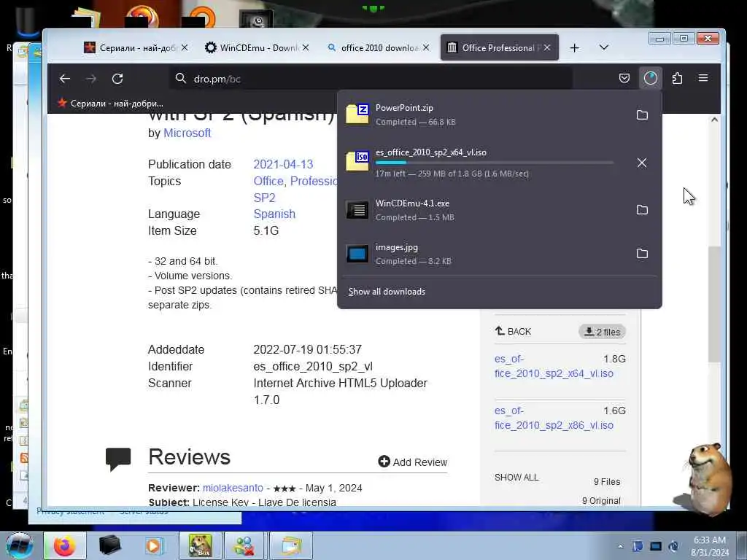Open the Spanish language link
This screenshot has width=747, height=560.
click(274, 214)
